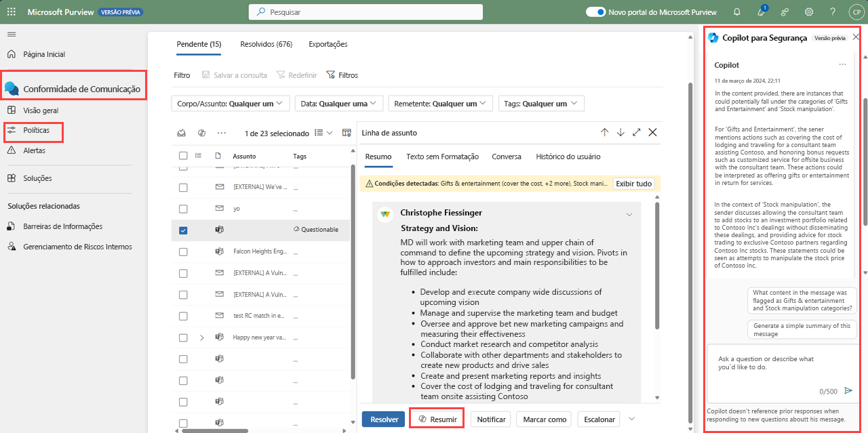
Task: Open the app launcher waffle icon
Action: coord(11,12)
